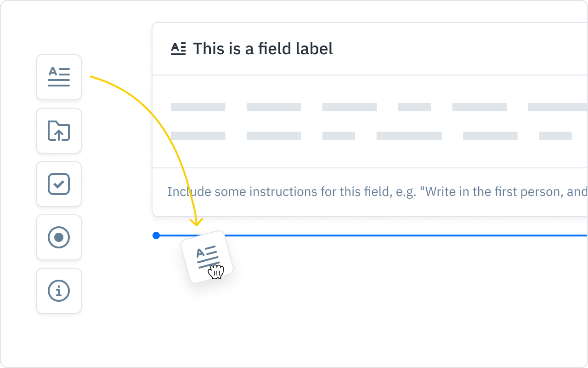Click the yellow arrowhead above the drop line

click(197, 223)
